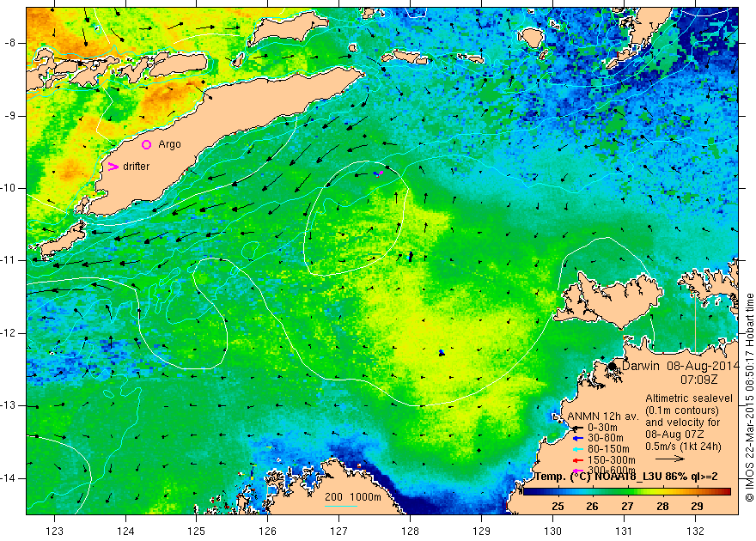Click the 0.5m/s velocity scale arrow
The width and height of the screenshot is (756, 541).
coord(670,459)
